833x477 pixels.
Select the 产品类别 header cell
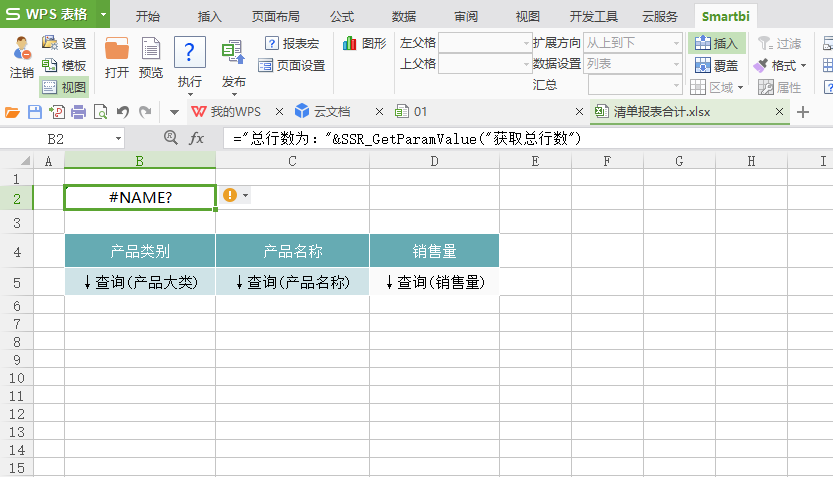click(x=140, y=251)
